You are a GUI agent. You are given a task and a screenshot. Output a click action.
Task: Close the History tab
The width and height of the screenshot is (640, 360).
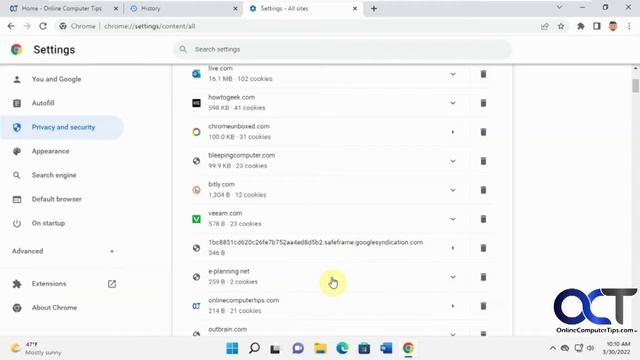[x=235, y=8]
